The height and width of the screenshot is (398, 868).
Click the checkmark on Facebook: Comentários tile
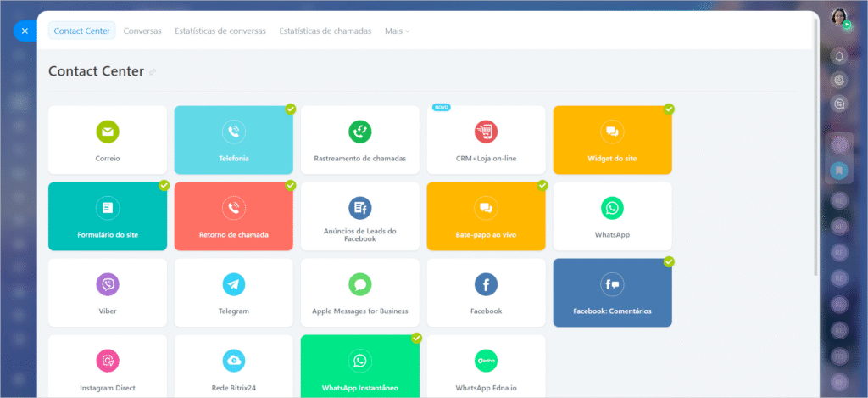tap(669, 261)
